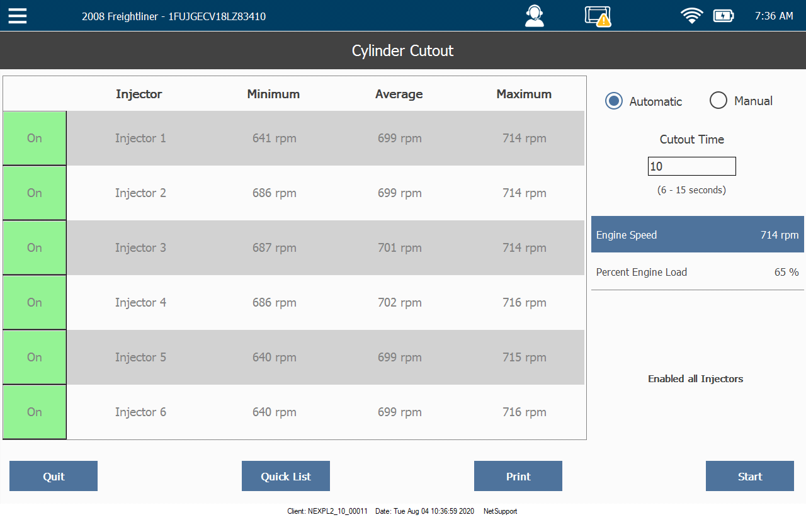
Task: Toggle Injector 3 On button
Action: [35, 248]
